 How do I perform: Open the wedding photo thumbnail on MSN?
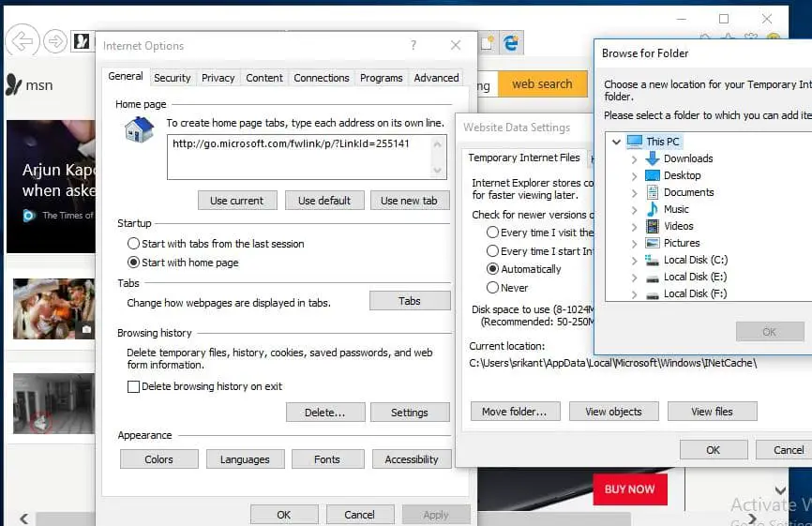coord(53,308)
